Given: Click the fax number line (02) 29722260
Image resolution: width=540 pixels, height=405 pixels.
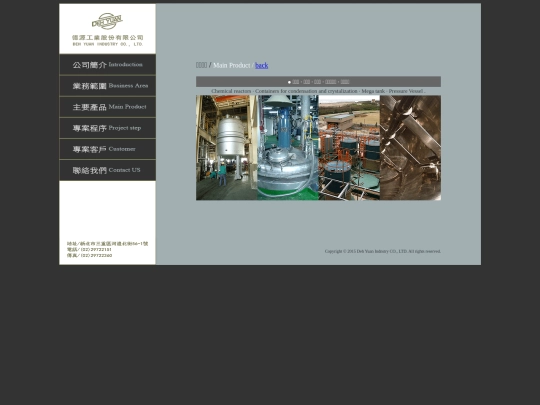Looking at the screenshot, I should (90, 255).
